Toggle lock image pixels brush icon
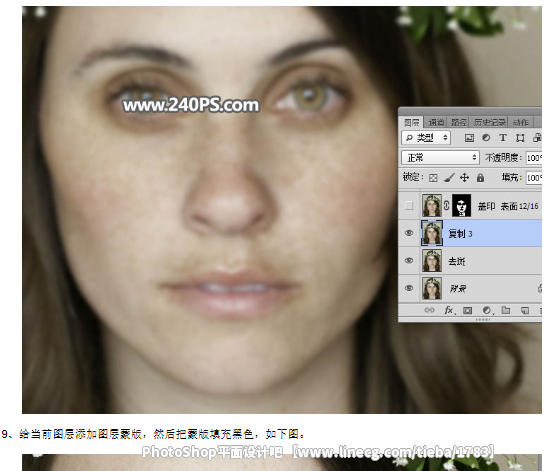 (449, 178)
